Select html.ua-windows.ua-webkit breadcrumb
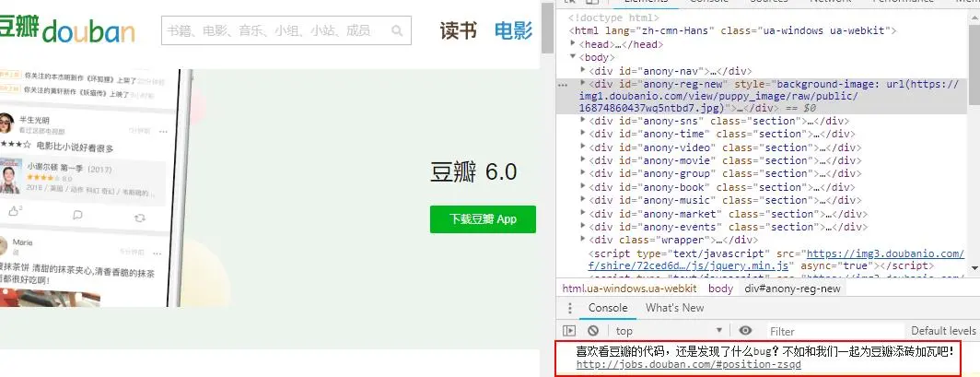Screen dimensions: 980x377 [x=629, y=289]
